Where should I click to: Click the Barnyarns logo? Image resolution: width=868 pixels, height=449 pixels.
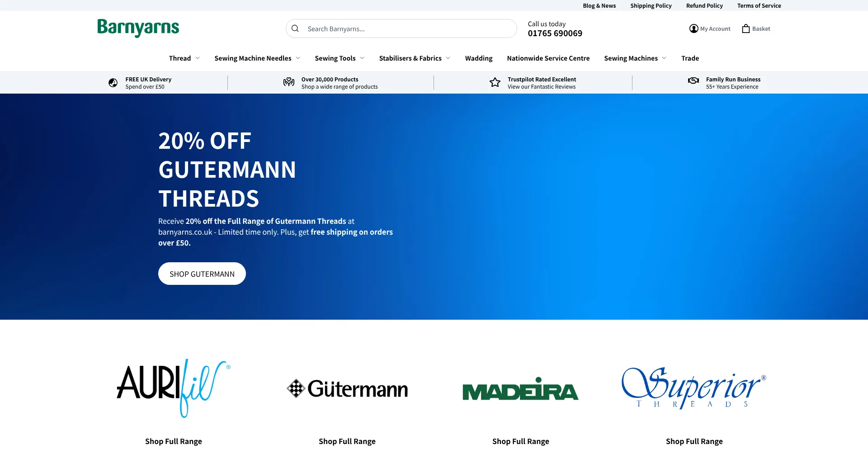[138, 28]
